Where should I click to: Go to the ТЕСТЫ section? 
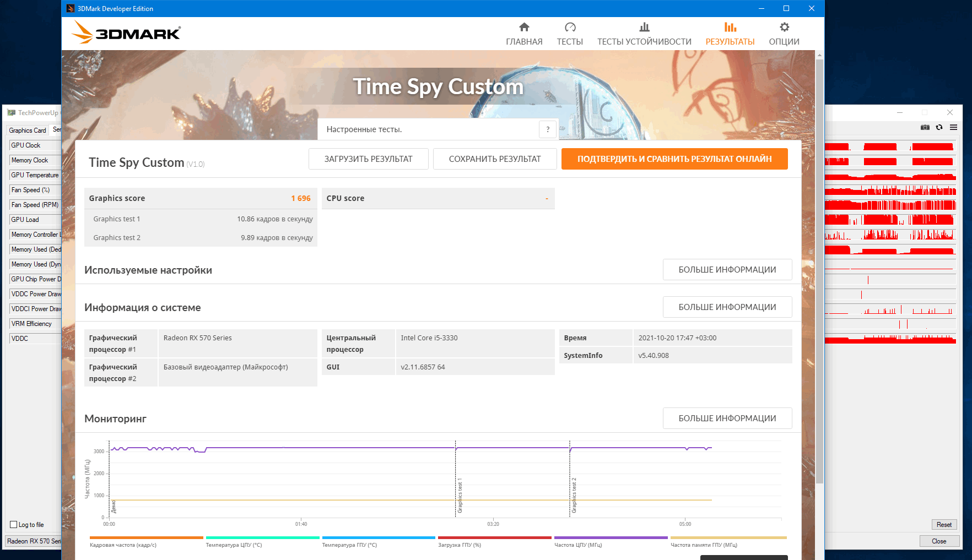(570, 34)
